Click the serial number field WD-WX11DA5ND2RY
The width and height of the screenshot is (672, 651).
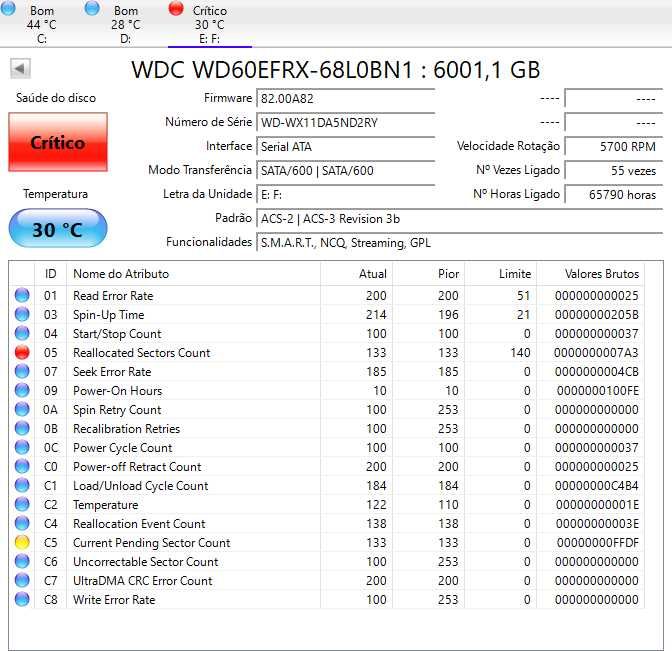tap(346, 123)
